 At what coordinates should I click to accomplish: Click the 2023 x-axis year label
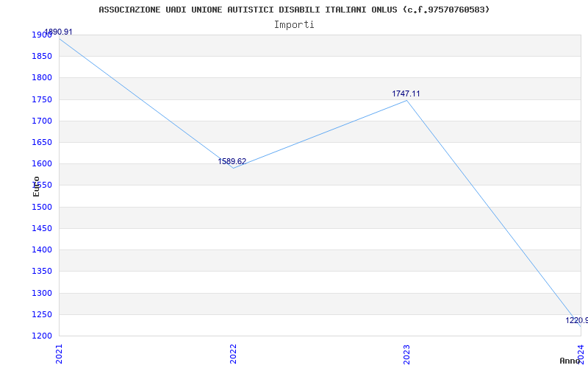[x=407, y=354]
